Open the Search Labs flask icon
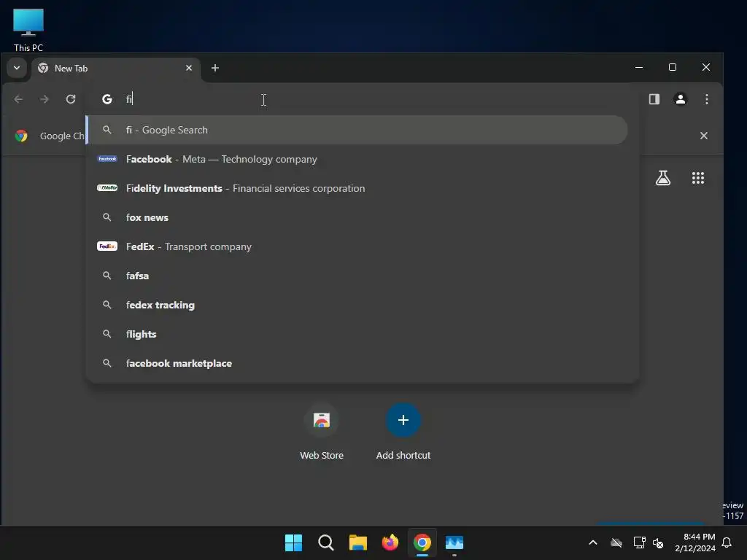The image size is (747, 560). tap(662, 178)
